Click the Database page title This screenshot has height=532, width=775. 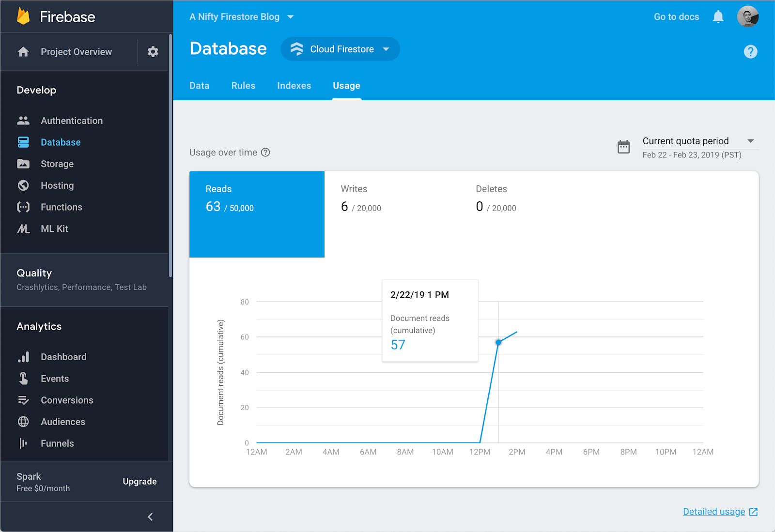(228, 48)
